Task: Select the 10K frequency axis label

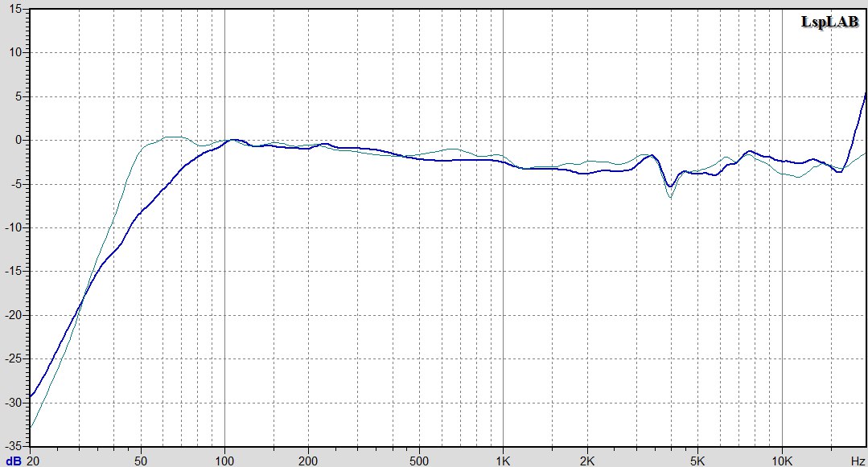Action: coord(782,461)
